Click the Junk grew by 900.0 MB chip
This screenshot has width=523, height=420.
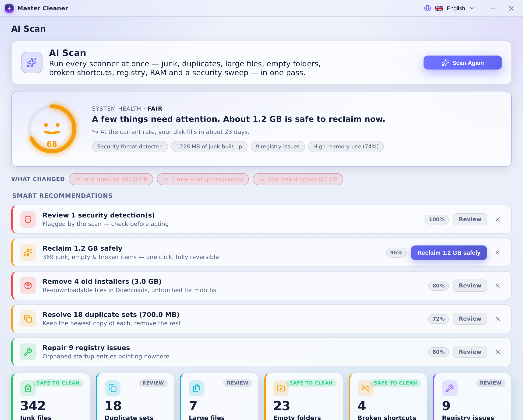coord(111,179)
